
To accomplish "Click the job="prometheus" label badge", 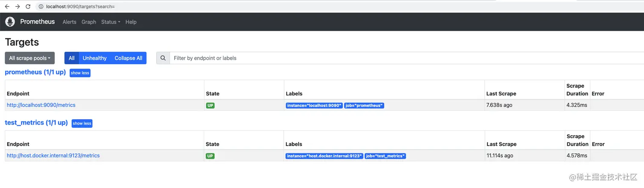I will coord(364,105).
